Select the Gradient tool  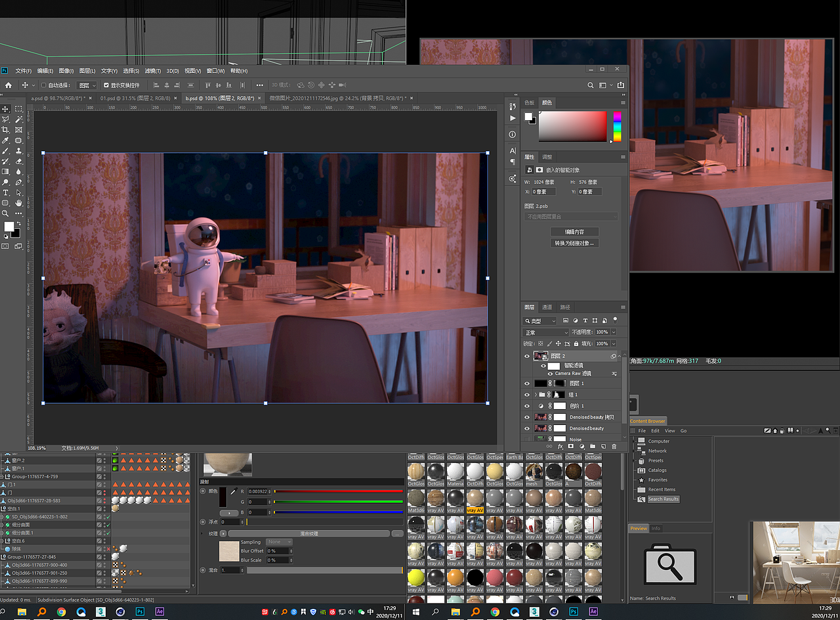click(x=6, y=172)
